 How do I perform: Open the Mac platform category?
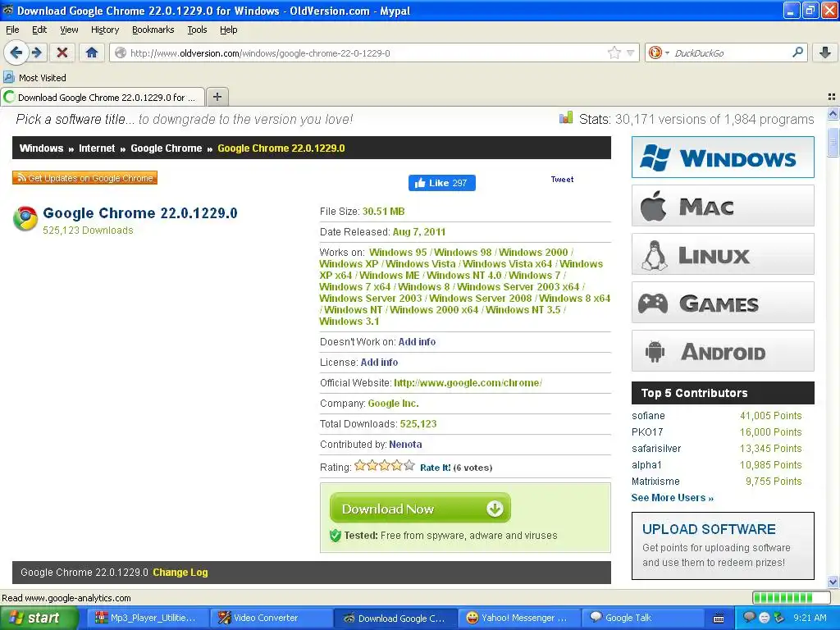(x=722, y=206)
